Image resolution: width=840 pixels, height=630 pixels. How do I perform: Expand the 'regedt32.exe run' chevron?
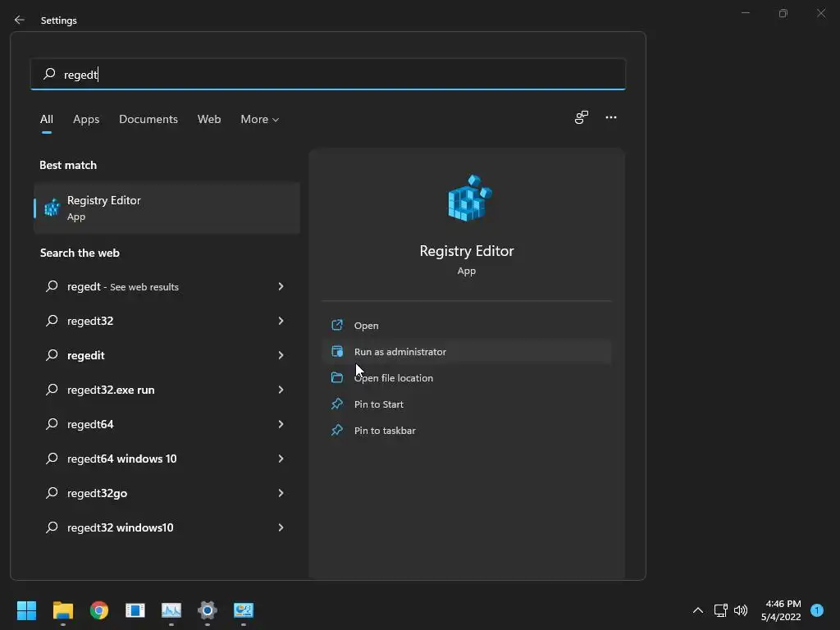[281, 390]
